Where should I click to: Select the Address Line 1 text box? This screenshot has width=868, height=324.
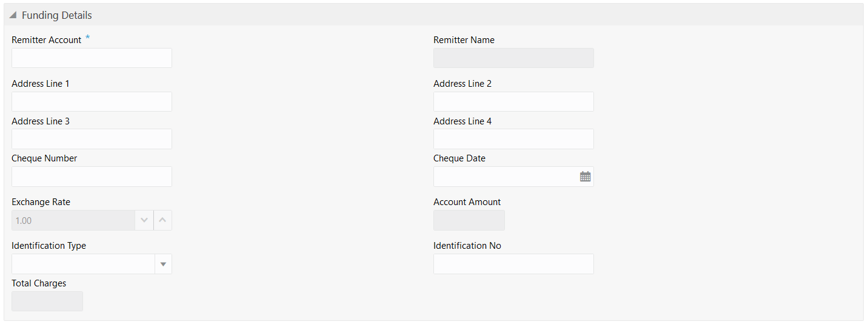[x=92, y=101]
